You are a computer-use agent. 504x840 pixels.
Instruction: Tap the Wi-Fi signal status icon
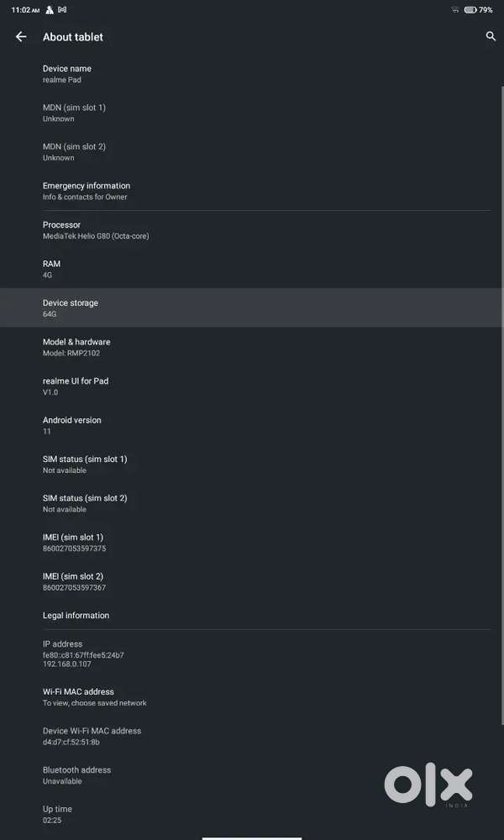click(454, 10)
